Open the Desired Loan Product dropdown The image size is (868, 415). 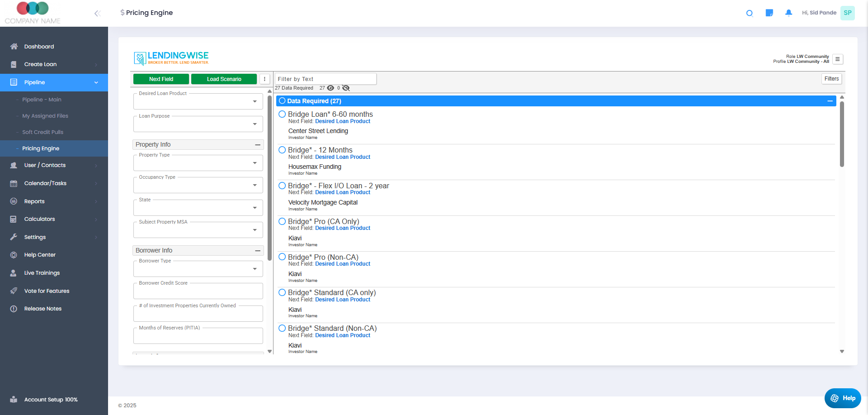coord(198,102)
